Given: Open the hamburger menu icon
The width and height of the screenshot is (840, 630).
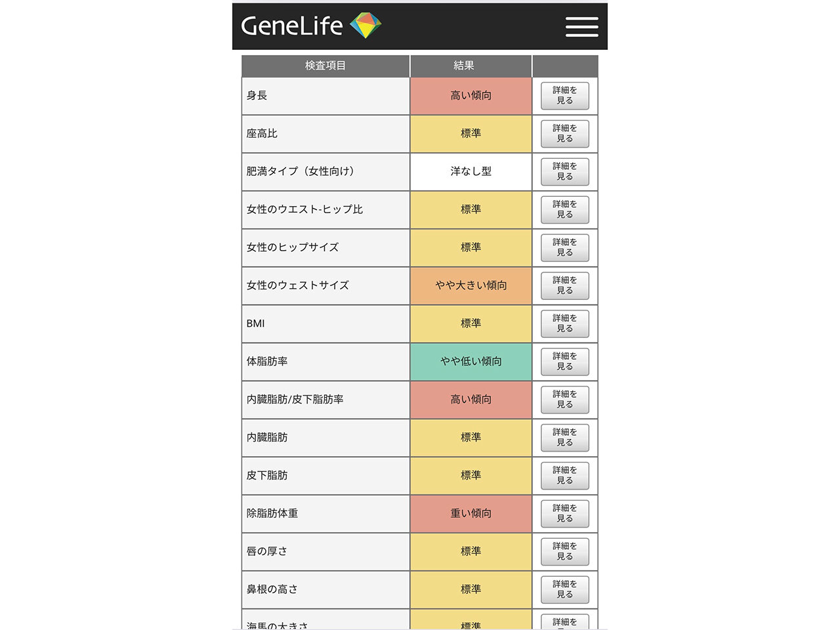Looking at the screenshot, I should pos(581,27).
